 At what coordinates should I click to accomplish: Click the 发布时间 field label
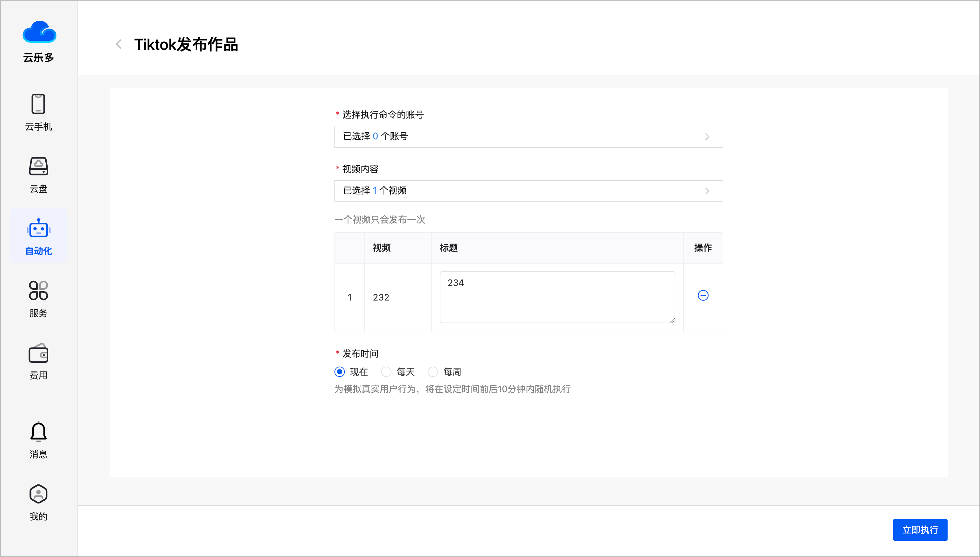(x=360, y=354)
